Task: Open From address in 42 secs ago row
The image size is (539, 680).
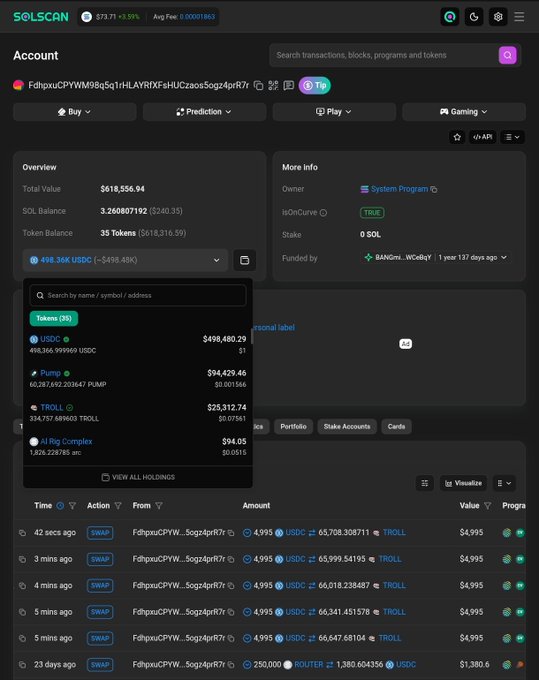Action: coord(179,533)
